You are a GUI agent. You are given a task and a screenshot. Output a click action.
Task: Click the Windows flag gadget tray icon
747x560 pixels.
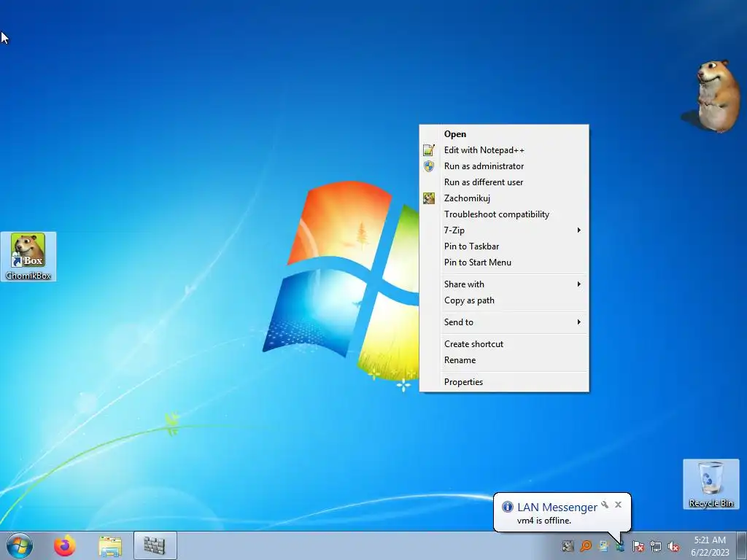(x=603, y=546)
